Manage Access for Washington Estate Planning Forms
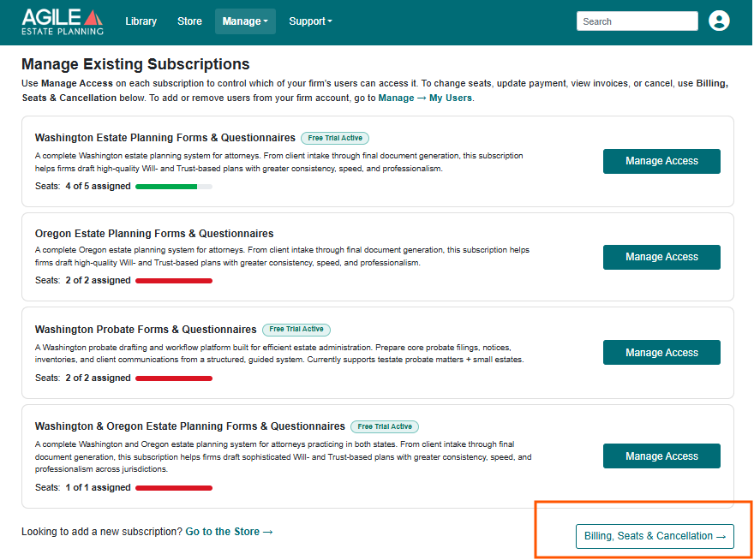 click(x=661, y=161)
